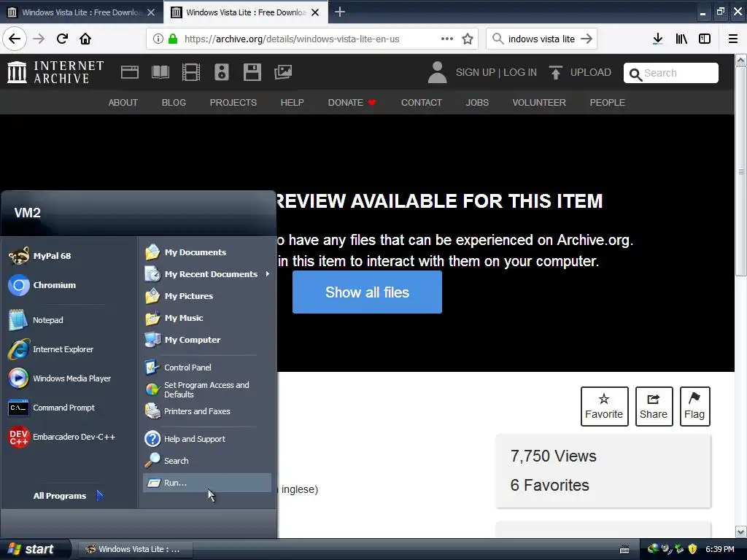Select Windows Vista Lite taskbar button
Viewport: 747px width, 560px height.
135,549
